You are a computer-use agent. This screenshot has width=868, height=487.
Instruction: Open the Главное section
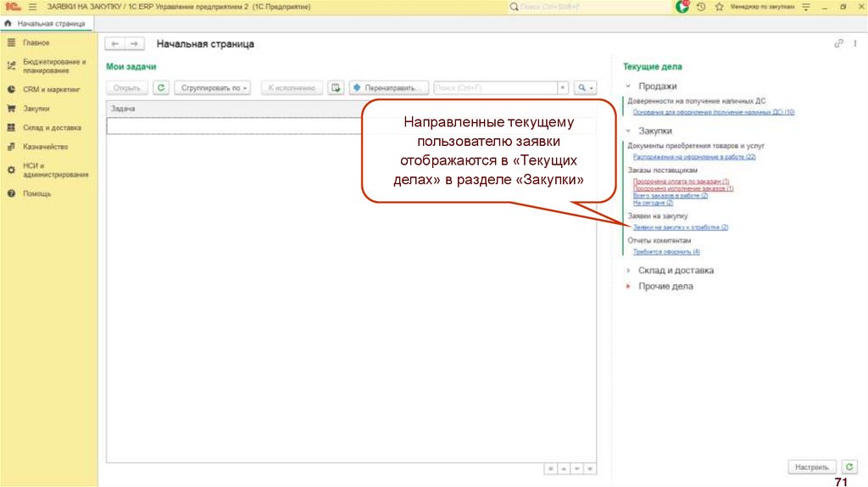(x=36, y=42)
